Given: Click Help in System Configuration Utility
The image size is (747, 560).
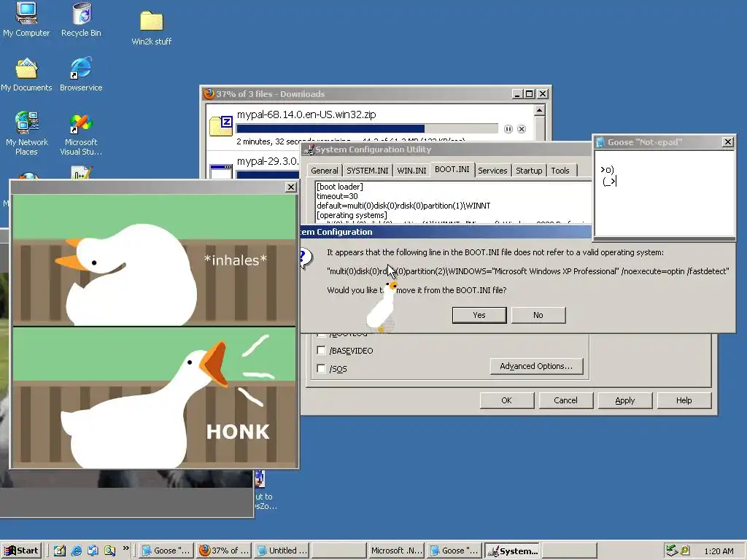Looking at the screenshot, I should 684,400.
